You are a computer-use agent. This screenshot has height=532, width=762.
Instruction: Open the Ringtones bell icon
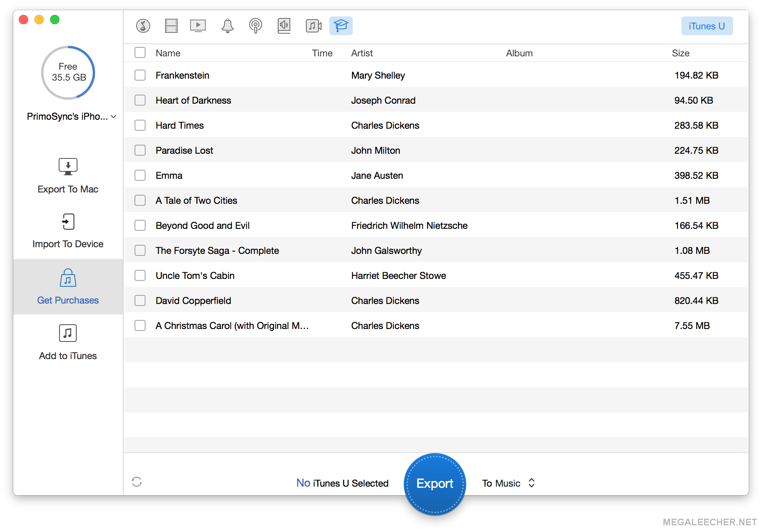click(x=227, y=26)
